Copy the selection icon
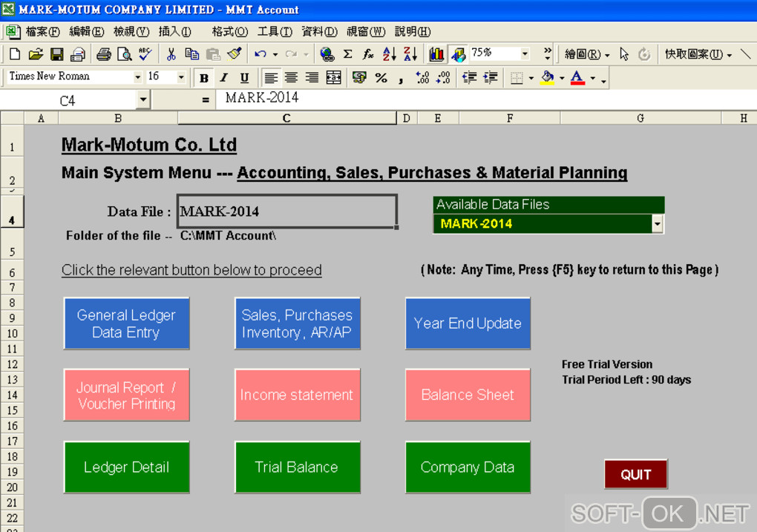Screen dimensions: 757x532 pyautogui.click(x=192, y=54)
